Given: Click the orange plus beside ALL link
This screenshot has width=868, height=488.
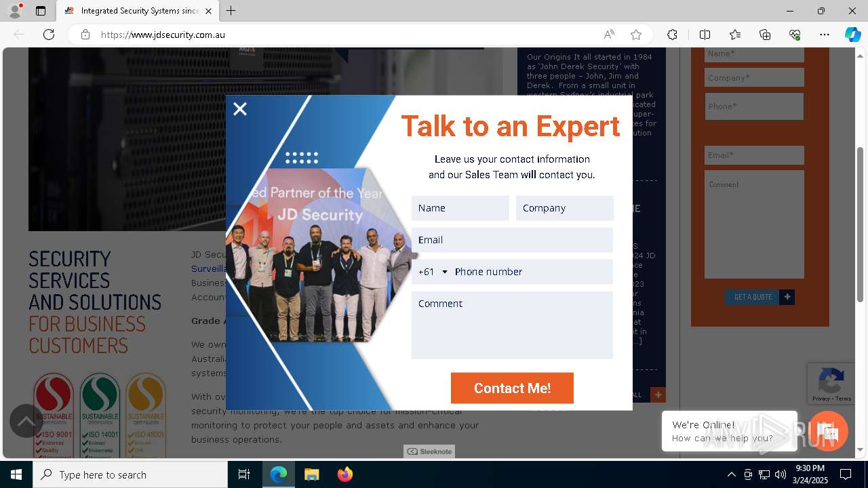Looking at the screenshot, I should 658,394.
